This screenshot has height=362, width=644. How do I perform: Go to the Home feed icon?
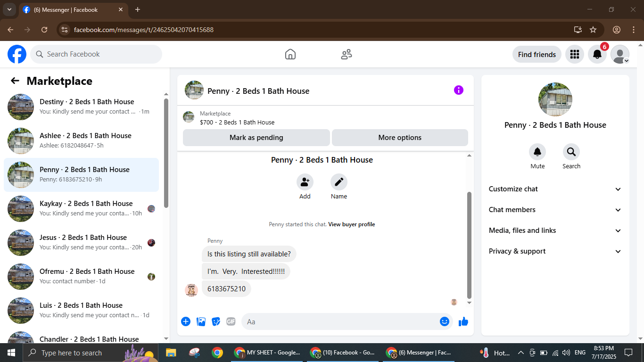tap(290, 54)
